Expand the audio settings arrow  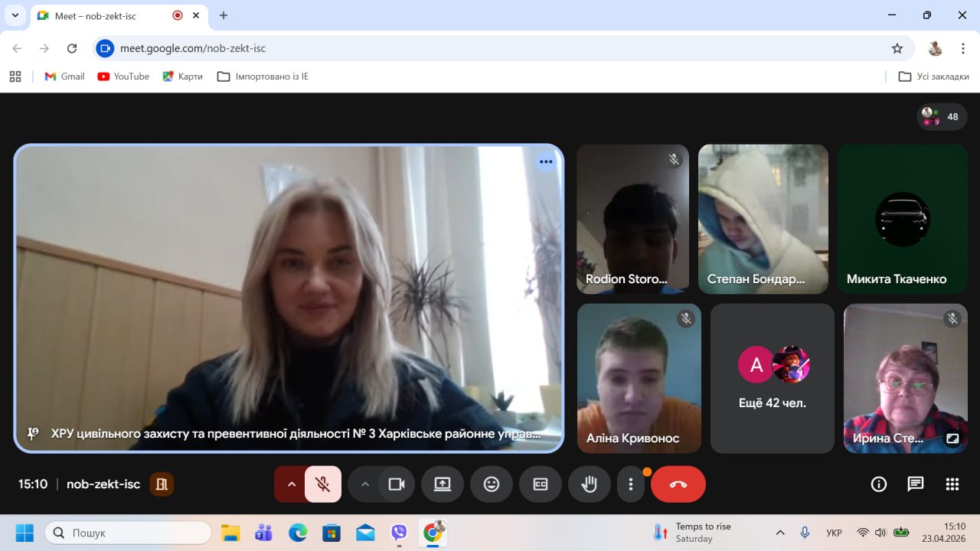291,484
